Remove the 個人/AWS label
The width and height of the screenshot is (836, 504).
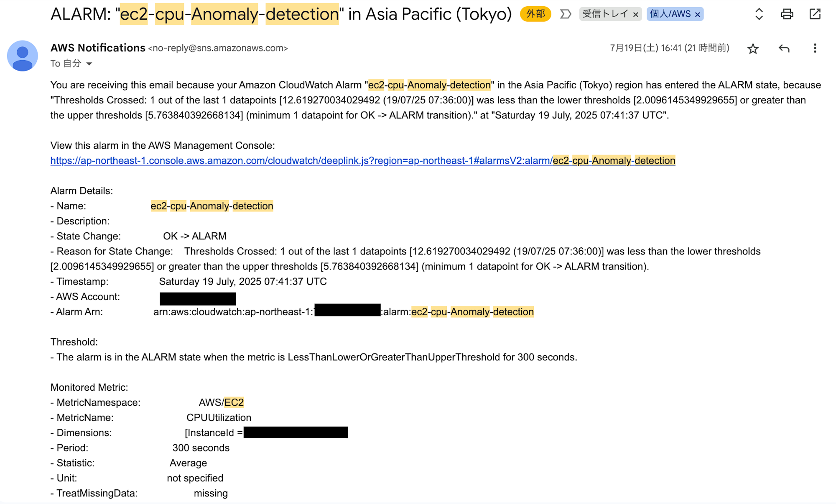tap(698, 15)
